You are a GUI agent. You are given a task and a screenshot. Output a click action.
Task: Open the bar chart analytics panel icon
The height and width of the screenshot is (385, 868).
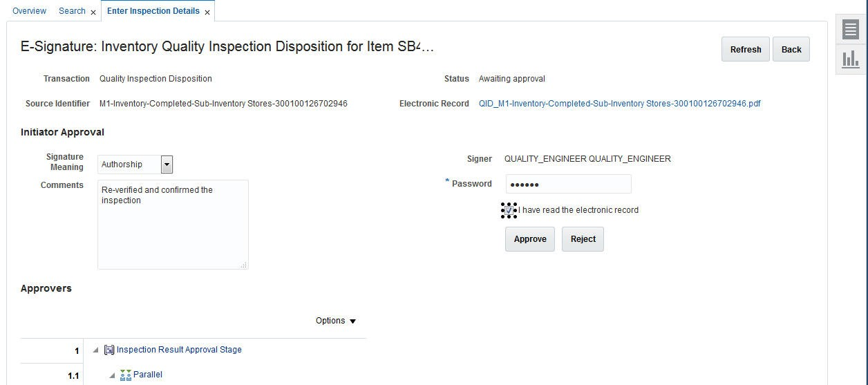(850, 59)
